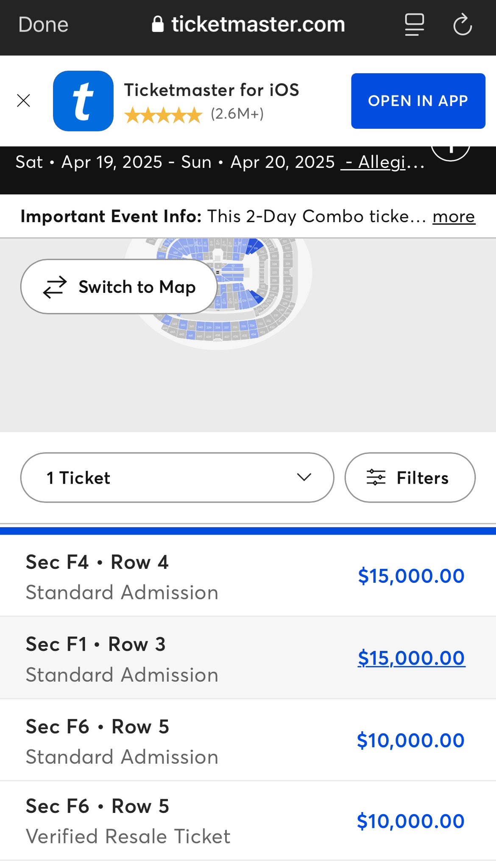The image size is (496, 868).
Task: Open the Filters panel
Action: point(410,478)
